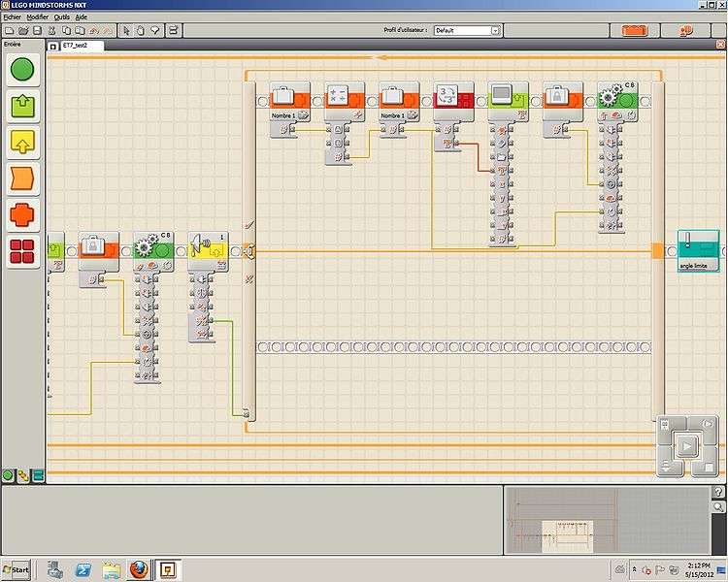The width and height of the screenshot is (728, 582).
Task: Open the Advanced red squares palette category
Action: point(22,251)
